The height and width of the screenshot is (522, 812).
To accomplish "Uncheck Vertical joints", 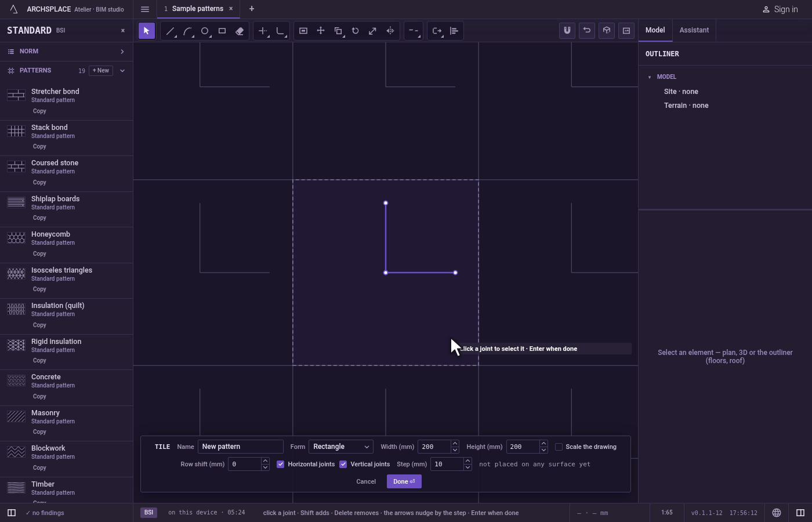I will pyautogui.click(x=343, y=464).
